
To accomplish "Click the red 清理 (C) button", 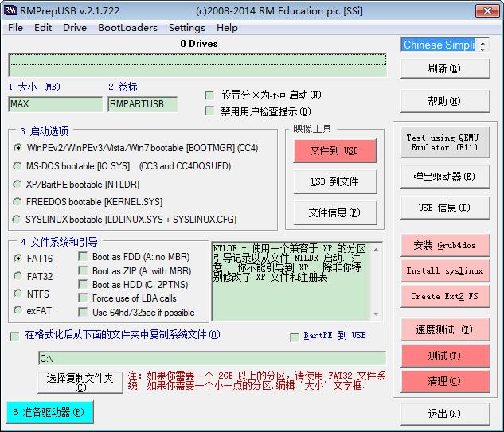I will [x=445, y=381].
